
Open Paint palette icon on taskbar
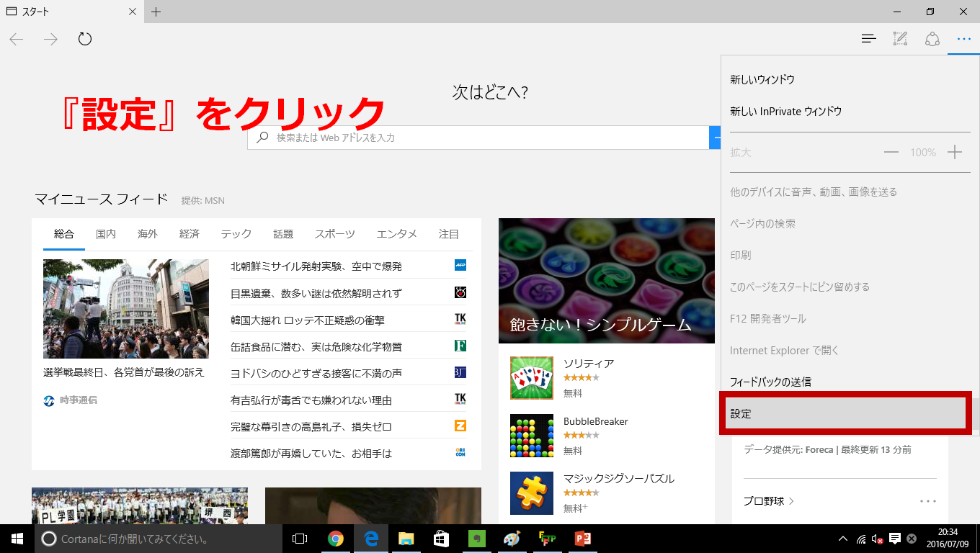511,539
